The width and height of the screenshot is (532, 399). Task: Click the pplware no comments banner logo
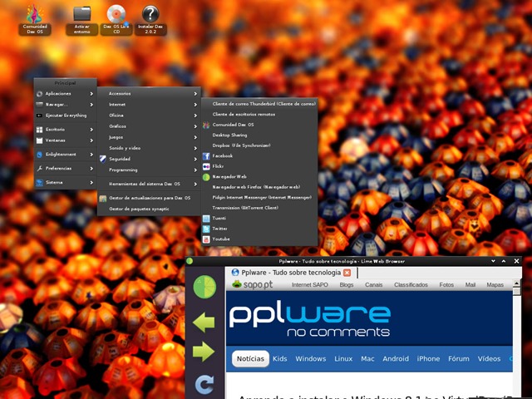pos(310,319)
